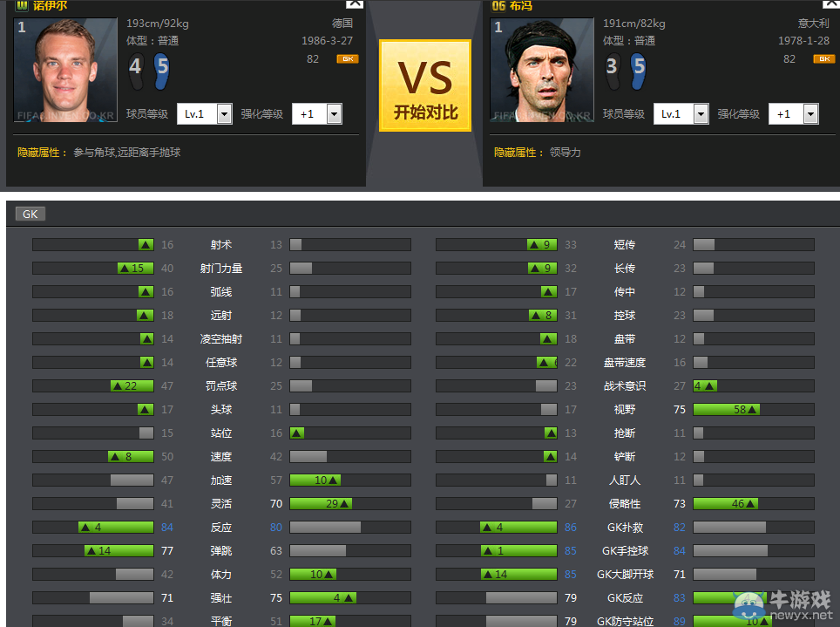Image resolution: width=840 pixels, height=627 pixels.
Task: Open Neuer's 强化等级 +1 dropdown
Action: (317, 113)
